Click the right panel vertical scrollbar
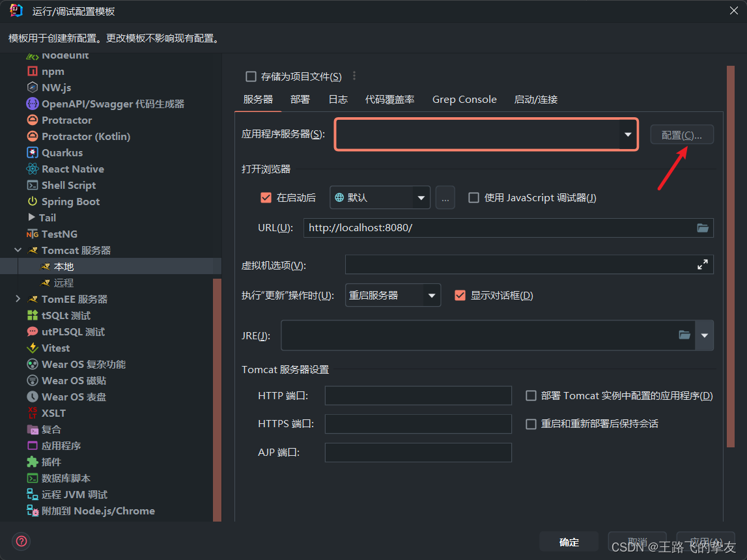 coord(730,256)
